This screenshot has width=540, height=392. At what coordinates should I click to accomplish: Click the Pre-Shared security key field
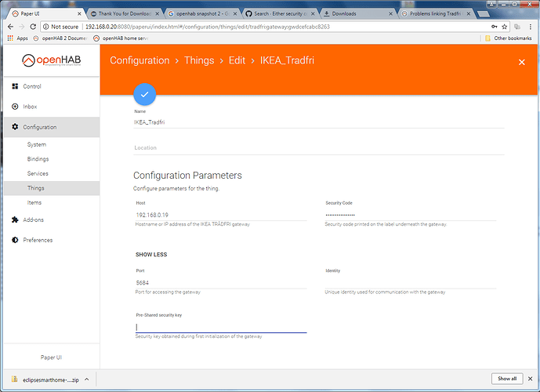pyautogui.click(x=221, y=327)
